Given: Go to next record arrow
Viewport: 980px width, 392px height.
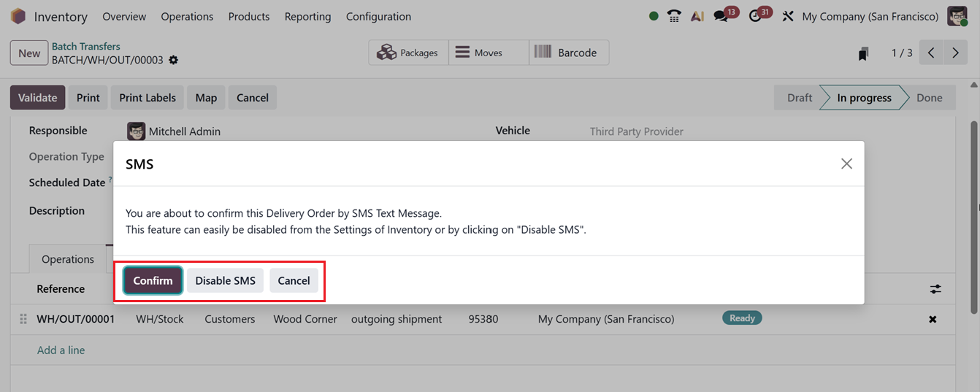Looking at the screenshot, I should pos(955,53).
